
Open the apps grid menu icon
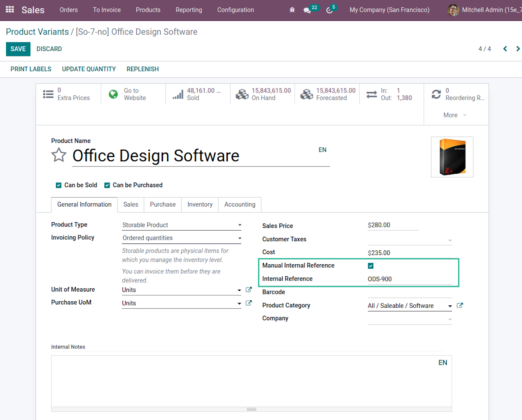10,10
